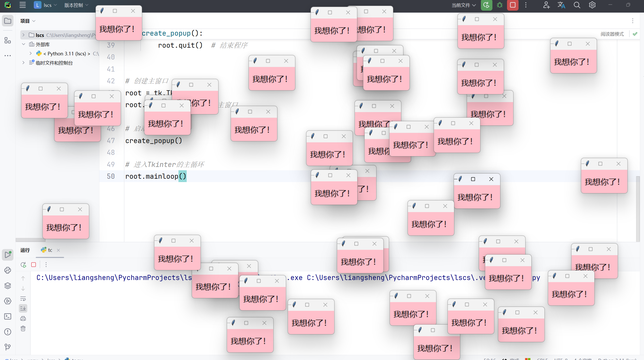
Task: Click the red Stop square in the Run panel toolbar
Action: [x=34, y=265]
